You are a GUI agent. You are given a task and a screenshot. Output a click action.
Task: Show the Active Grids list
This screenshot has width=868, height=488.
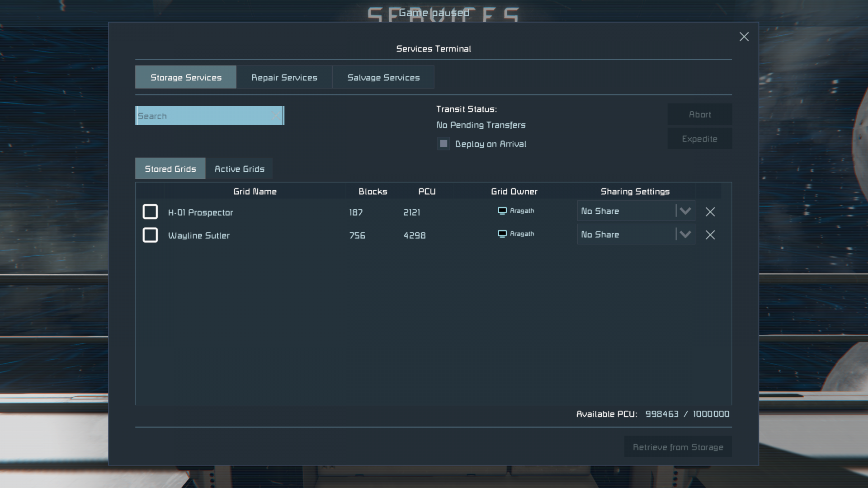pos(239,169)
